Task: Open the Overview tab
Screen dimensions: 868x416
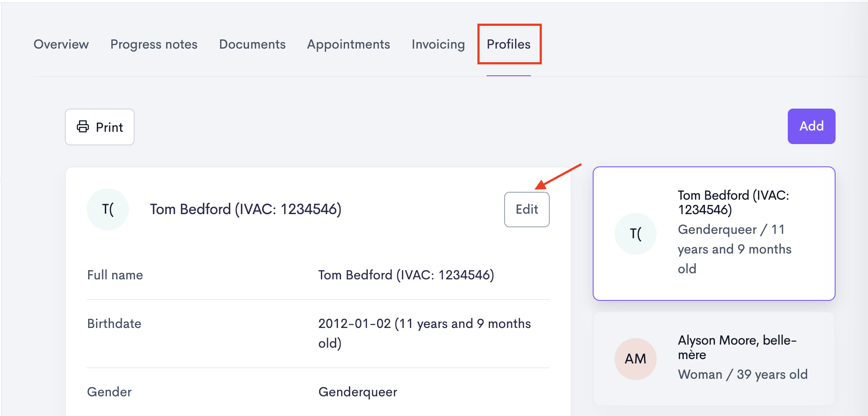Action: pyautogui.click(x=61, y=44)
